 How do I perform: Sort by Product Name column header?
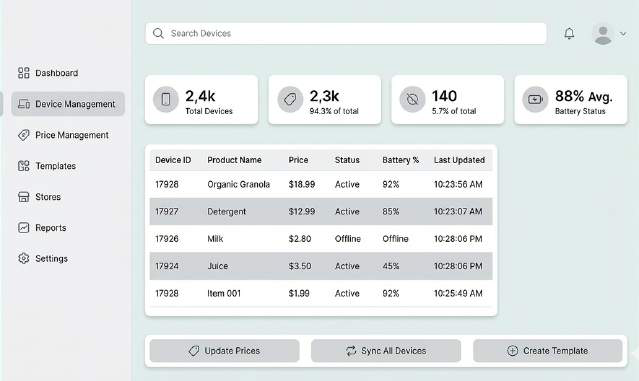pyautogui.click(x=234, y=160)
